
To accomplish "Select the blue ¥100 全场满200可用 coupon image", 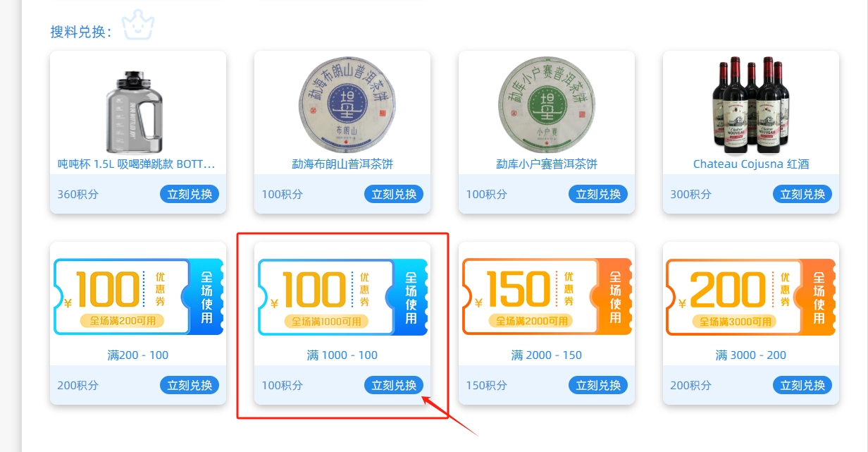I will 138,297.
